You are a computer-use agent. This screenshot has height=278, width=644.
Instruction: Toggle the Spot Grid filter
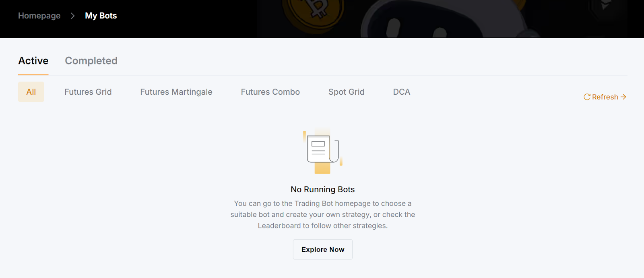tap(346, 92)
